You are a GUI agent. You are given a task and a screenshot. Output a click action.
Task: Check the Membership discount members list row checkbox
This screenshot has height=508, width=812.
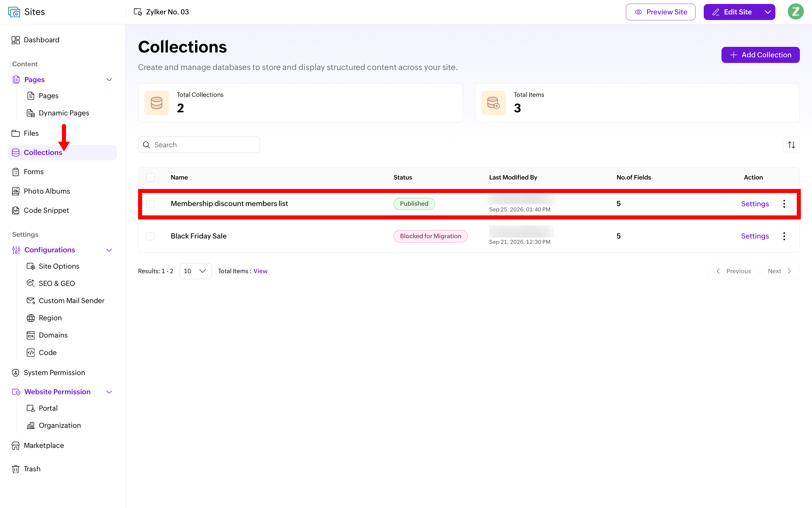pos(150,203)
